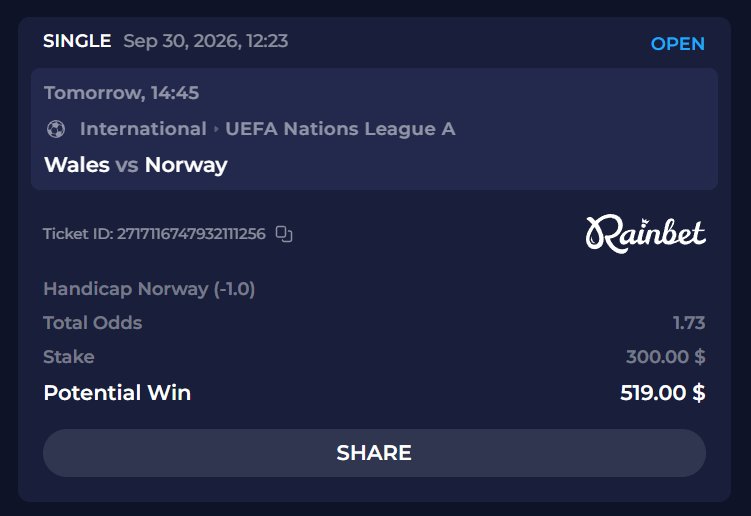Copy the ticket ID with the copy icon
This screenshot has height=516, width=751.
(284, 234)
